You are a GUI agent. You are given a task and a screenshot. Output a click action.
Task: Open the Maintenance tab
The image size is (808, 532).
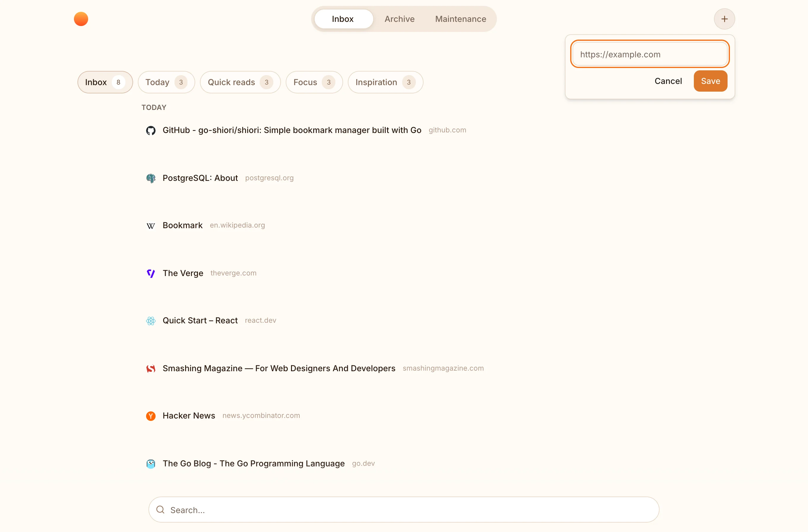click(460, 19)
